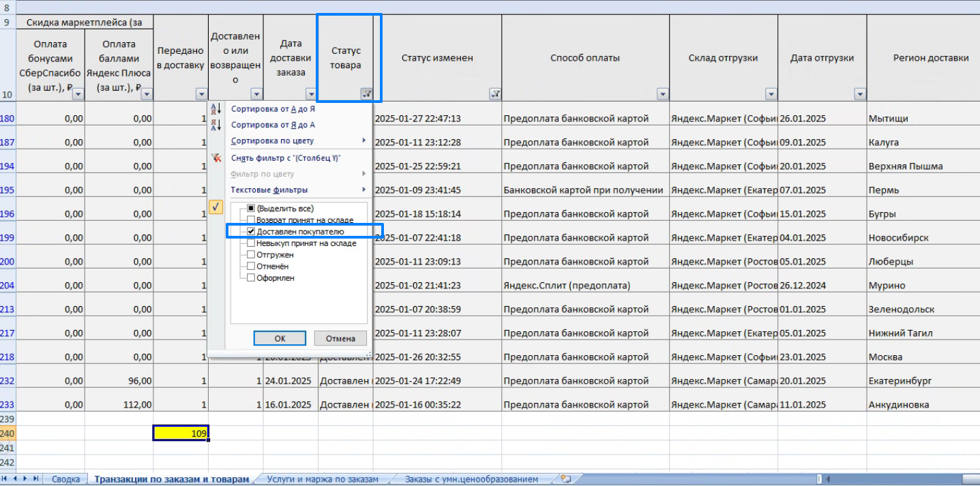Uncheck Доставлен покупателю filter option
The width and height of the screenshot is (980, 486).
(251, 232)
